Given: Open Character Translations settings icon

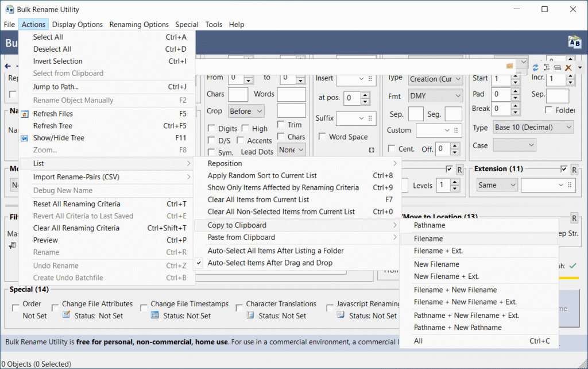Looking at the screenshot, I should (250, 314).
